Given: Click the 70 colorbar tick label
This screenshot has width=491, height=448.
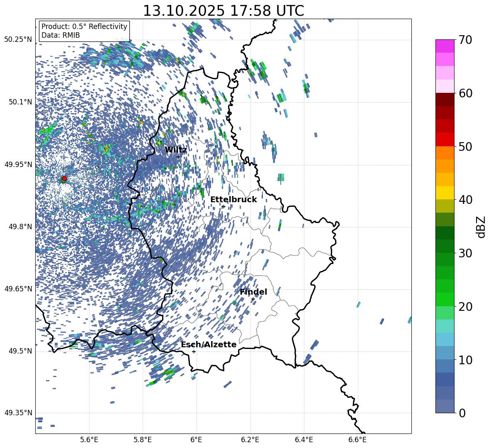Looking at the screenshot, I should tap(465, 40).
